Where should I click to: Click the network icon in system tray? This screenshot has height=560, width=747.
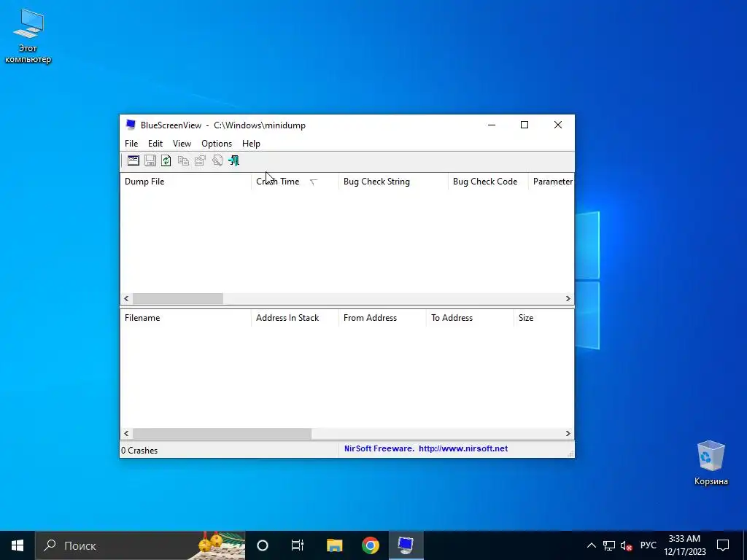609,545
